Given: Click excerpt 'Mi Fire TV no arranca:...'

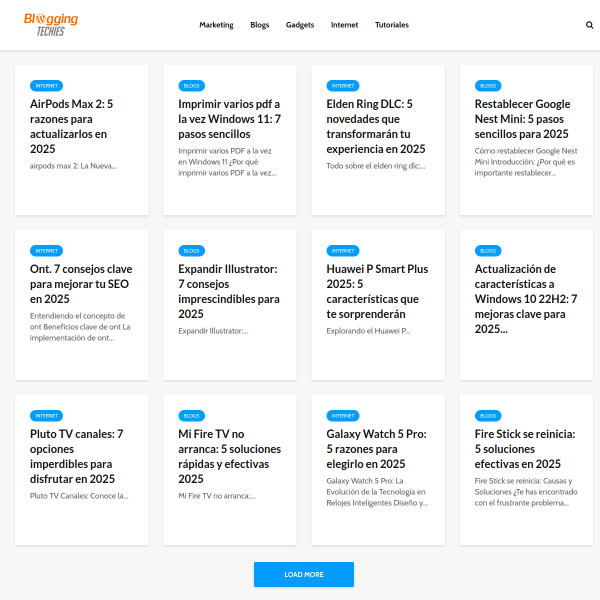Looking at the screenshot, I should click(x=217, y=496).
